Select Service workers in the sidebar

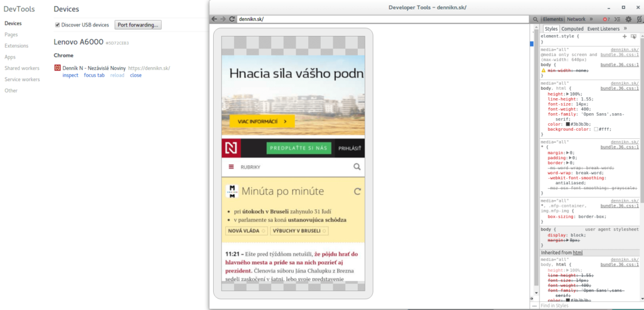point(22,79)
